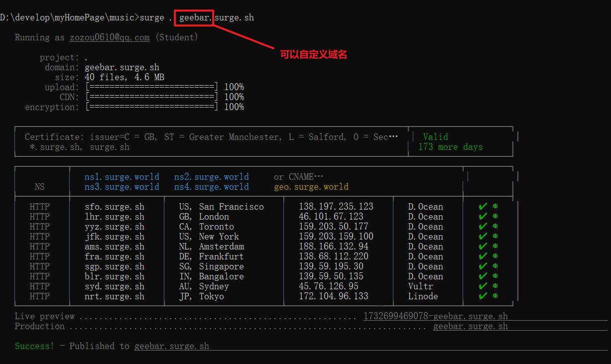Click IP address 139.59.195.30
The height and width of the screenshot is (364, 611).
point(331,266)
